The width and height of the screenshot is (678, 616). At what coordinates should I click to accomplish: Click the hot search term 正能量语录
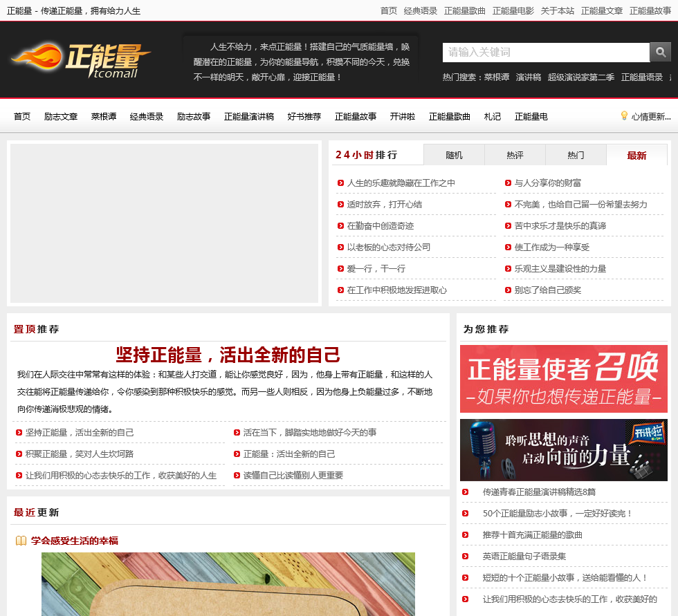pos(642,77)
